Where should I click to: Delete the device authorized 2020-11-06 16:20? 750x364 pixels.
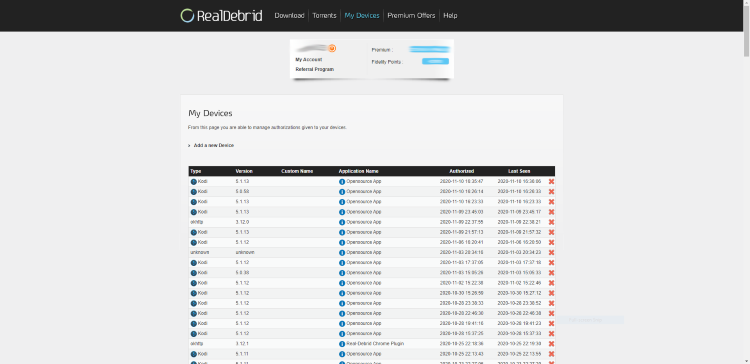(x=551, y=243)
